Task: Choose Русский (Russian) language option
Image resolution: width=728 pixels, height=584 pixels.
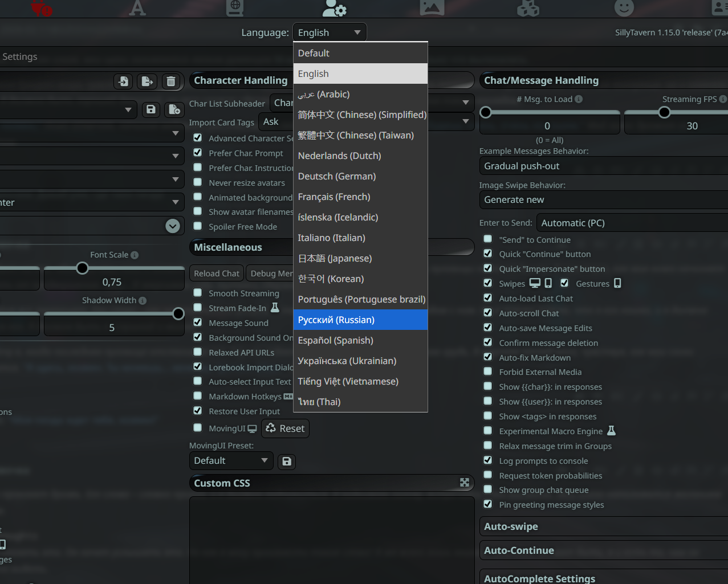Action: coord(360,320)
